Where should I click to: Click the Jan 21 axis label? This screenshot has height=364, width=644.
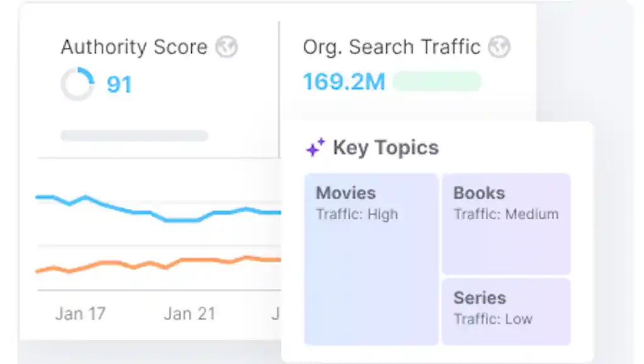click(190, 314)
